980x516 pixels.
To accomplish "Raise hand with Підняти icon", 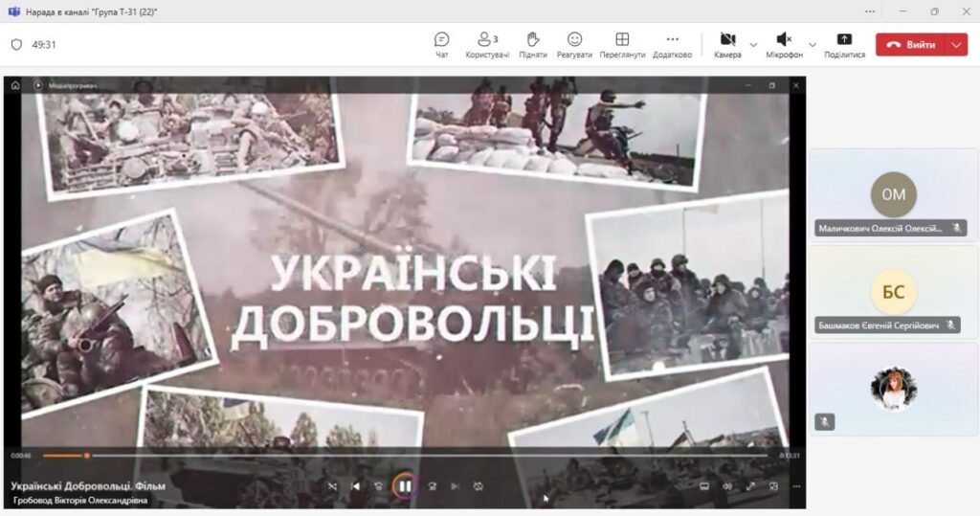I will point(533,44).
